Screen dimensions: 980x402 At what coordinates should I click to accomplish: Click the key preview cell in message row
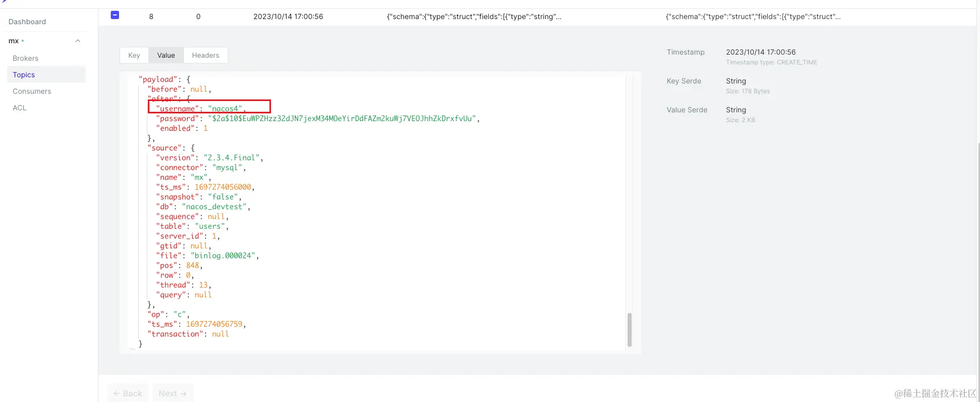click(474, 16)
